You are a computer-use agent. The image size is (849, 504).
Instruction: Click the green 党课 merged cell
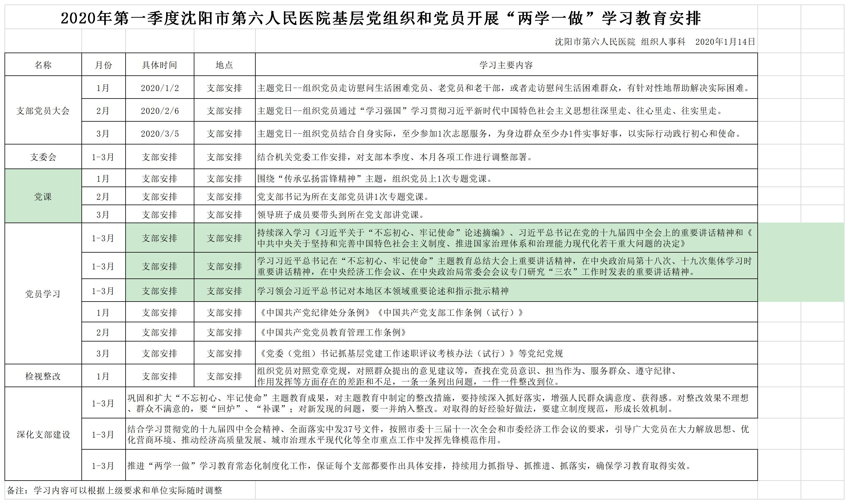pos(43,197)
